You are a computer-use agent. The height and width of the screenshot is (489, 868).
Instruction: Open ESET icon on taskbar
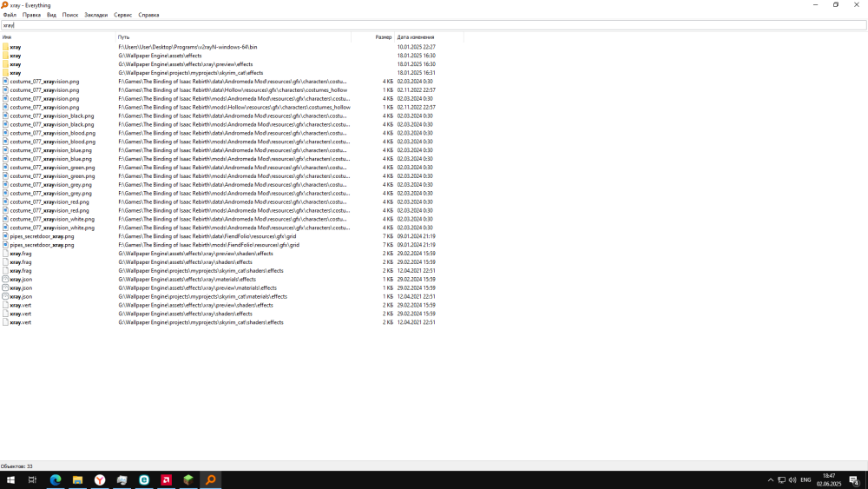coord(144,480)
